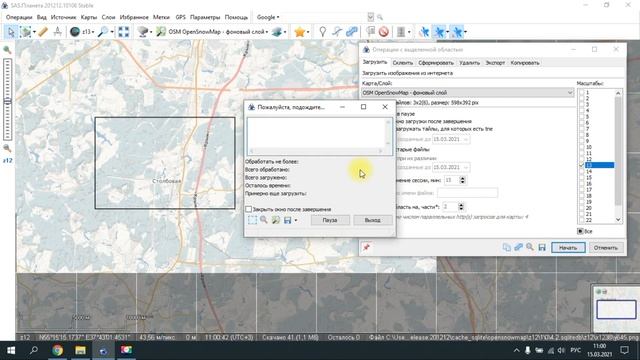Screen dimensions: 640x360
Task: Open the Карты menu
Action: coord(89,17)
